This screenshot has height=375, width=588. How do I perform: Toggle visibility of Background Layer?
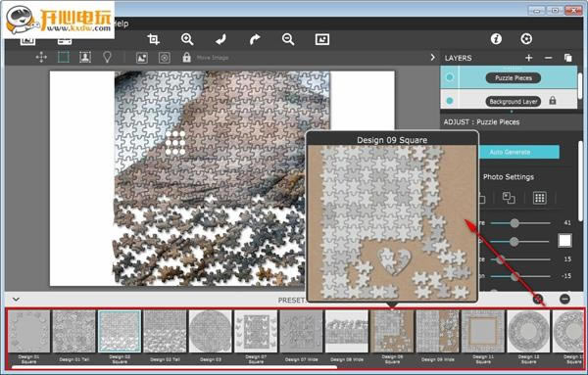coord(449,101)
